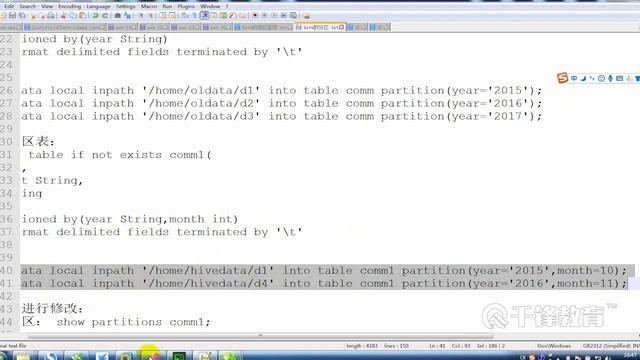Click line 36 text 'year String,month int'
Viewport: 640px width, 360px height.
158,219
